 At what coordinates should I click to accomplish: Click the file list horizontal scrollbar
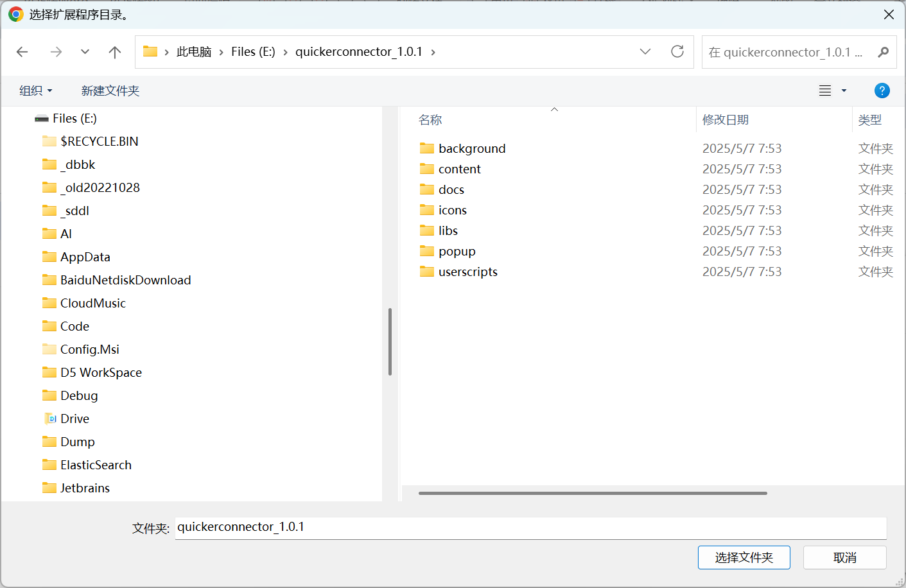pyautogui.click(x=593, y=493)
